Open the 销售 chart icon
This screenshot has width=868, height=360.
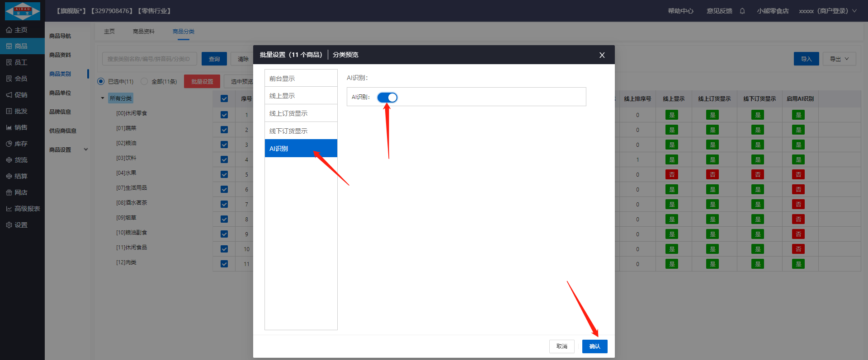9,127
